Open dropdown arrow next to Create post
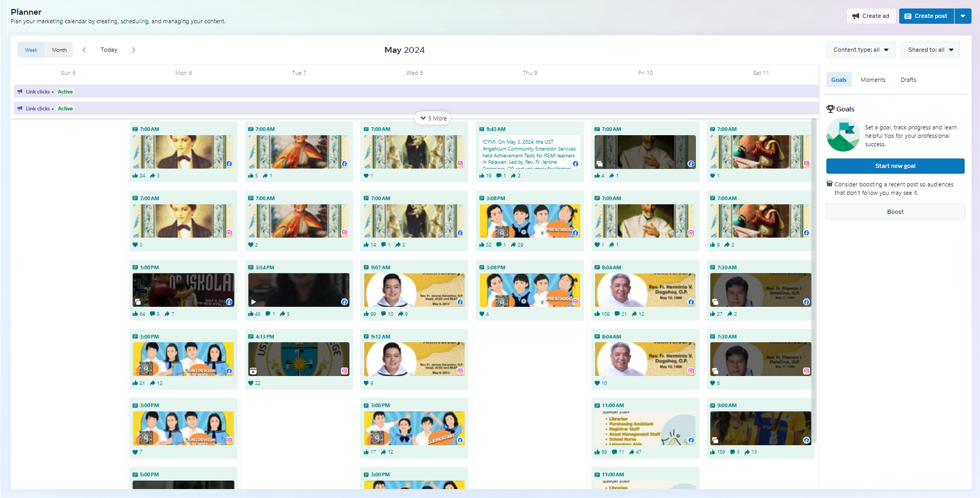 point(963,16)
